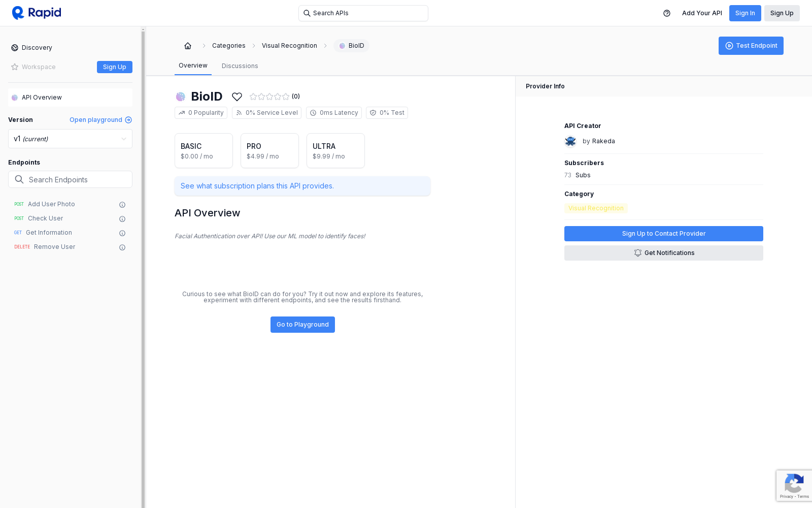This screenshot has width=812, height=508.
Task: Select the PRO plan card
Action: coord(269,151)
